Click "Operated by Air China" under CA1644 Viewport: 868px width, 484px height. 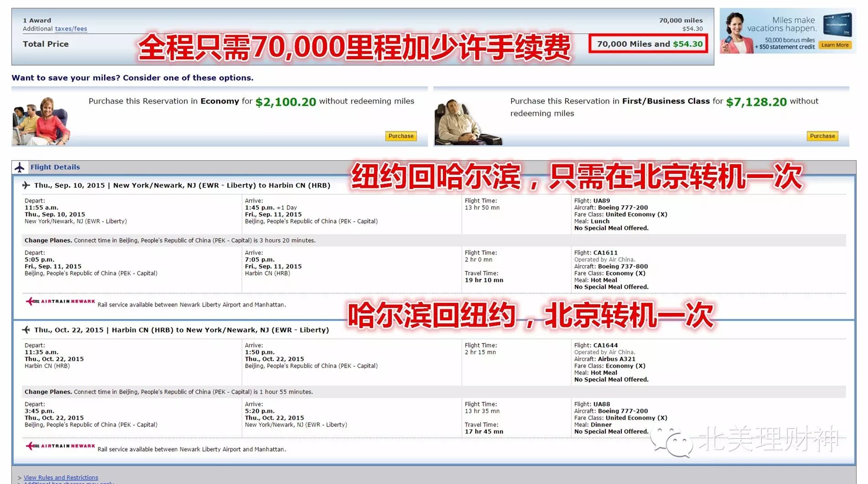605,352
